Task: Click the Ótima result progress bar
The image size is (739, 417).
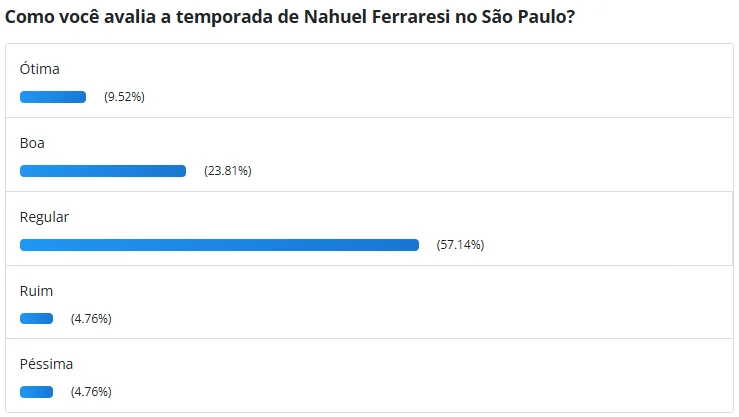Action: [53, 97]
